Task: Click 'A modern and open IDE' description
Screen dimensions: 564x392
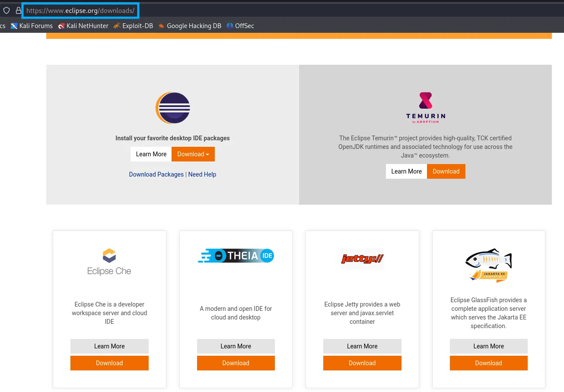Action: [236, 313]
